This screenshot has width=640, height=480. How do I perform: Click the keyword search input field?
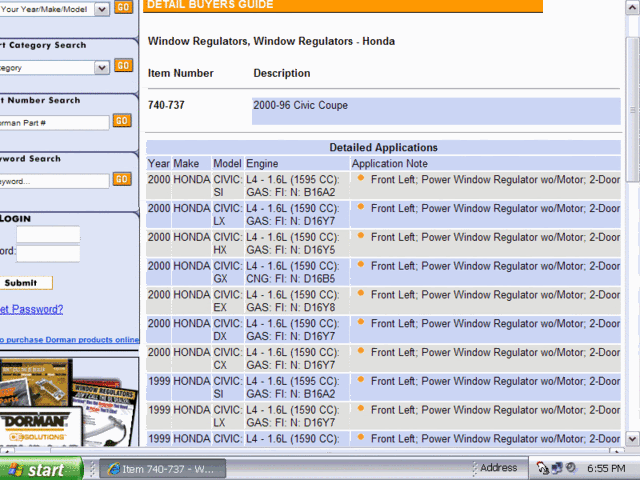[x=54, y=181]
